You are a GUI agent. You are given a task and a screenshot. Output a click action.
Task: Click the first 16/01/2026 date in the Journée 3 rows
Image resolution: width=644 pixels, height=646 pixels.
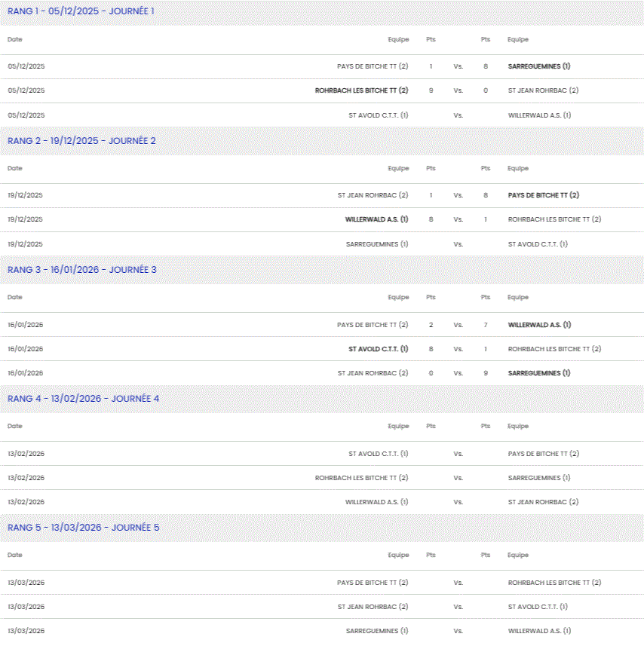pos(25,325)
